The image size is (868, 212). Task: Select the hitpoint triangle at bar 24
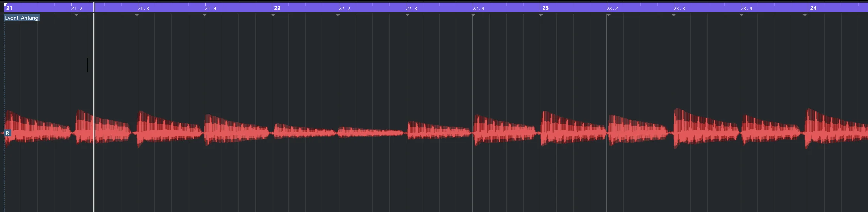point(805,15)
